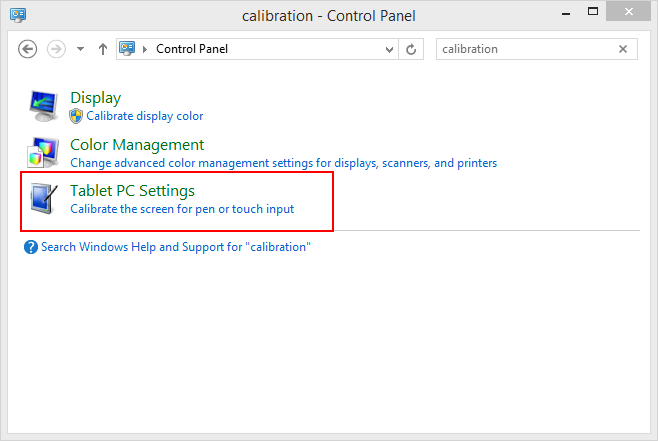Click the window system menu icon in title bar

click(x=18, y=15)
